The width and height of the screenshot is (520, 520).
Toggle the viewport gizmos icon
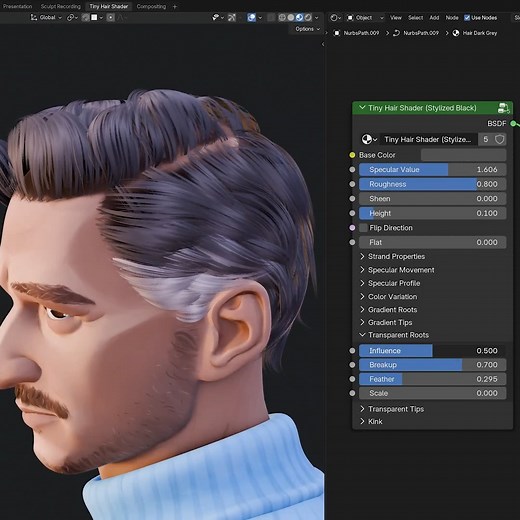pos(232,17)
